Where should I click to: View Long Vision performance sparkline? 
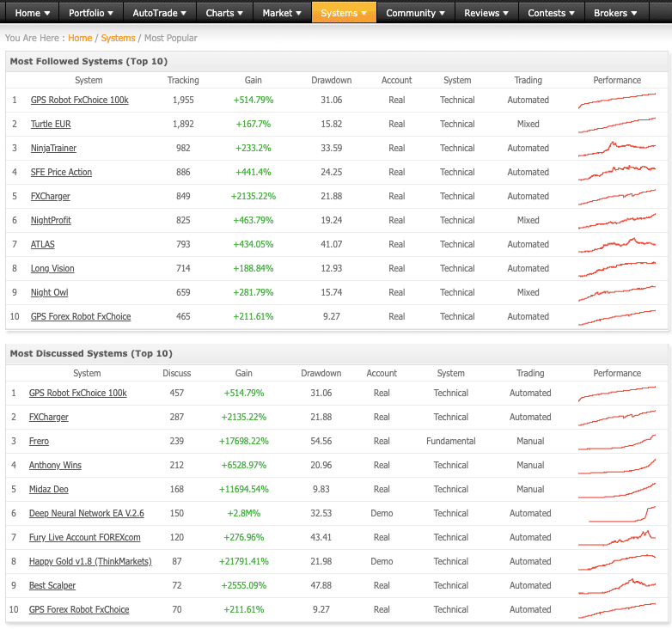617,269
